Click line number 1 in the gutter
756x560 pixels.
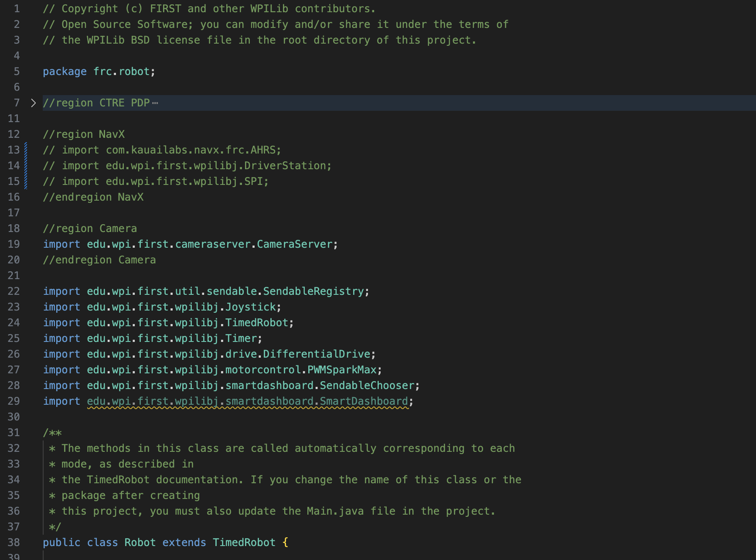click(x=17, y=8)
